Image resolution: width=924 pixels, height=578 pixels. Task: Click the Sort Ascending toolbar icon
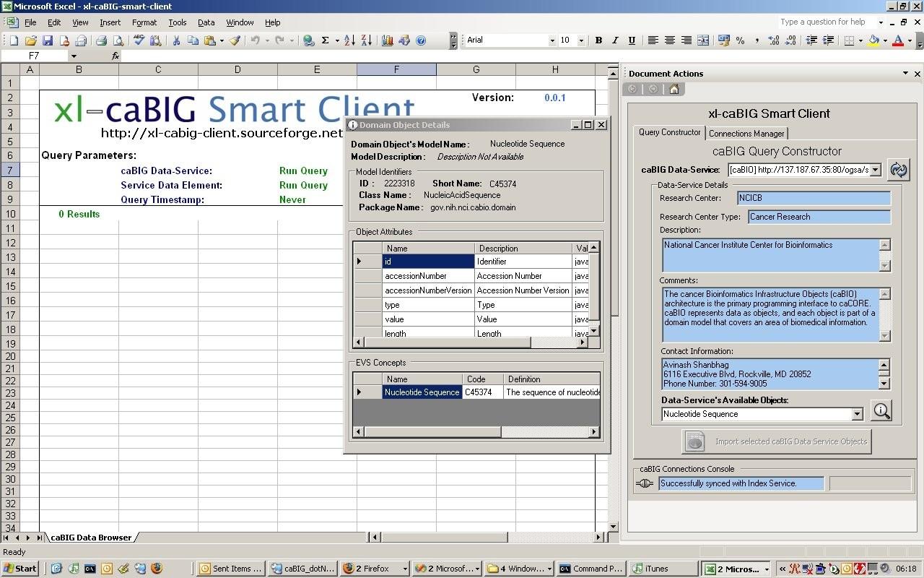tap(349, 40)
